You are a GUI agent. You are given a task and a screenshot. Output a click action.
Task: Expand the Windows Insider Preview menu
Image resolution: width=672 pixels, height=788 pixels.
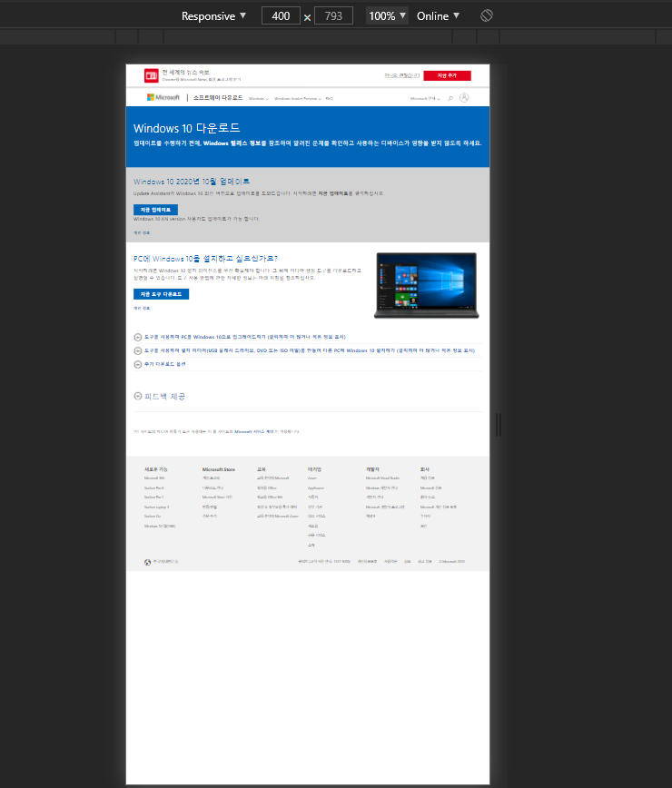[298, 98]
